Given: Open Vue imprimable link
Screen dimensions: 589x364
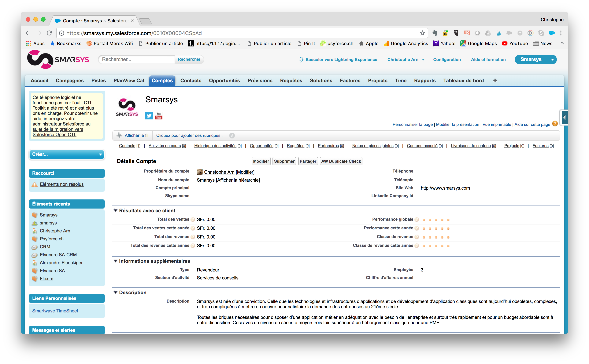Looking at the screenshot, I should [497, 125].
